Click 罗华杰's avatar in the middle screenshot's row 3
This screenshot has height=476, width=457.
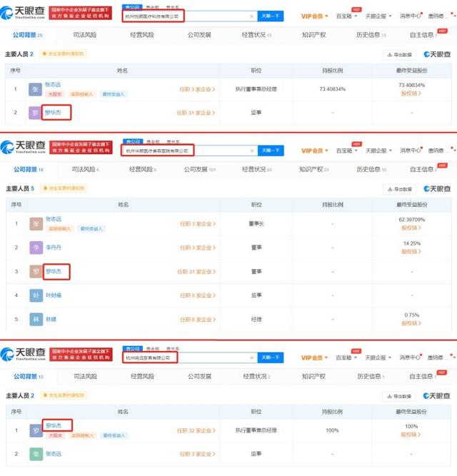point(36,271)
